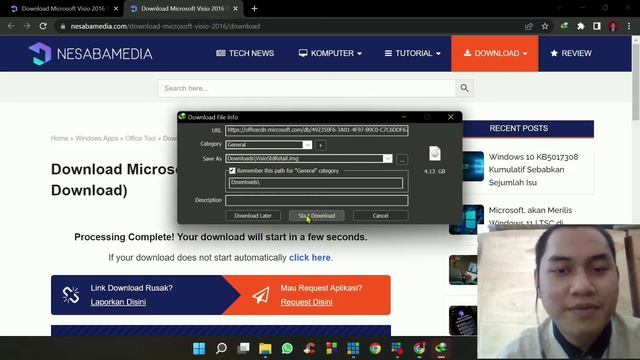Open Windows 10 KB5017308 recent post

(x=533, y=169)
